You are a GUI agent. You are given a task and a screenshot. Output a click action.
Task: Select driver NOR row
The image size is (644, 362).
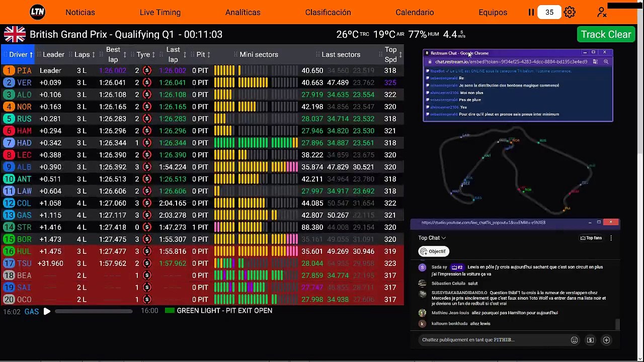point(202,107)
